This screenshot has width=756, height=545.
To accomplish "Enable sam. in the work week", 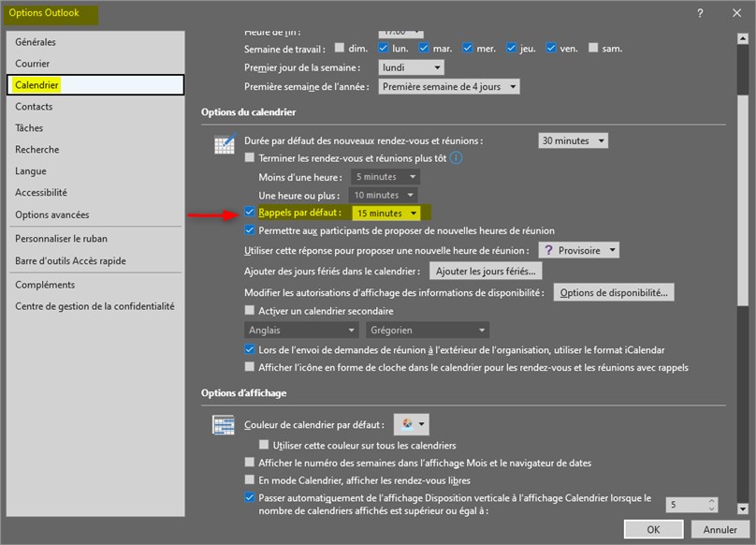I will point(593,48).
